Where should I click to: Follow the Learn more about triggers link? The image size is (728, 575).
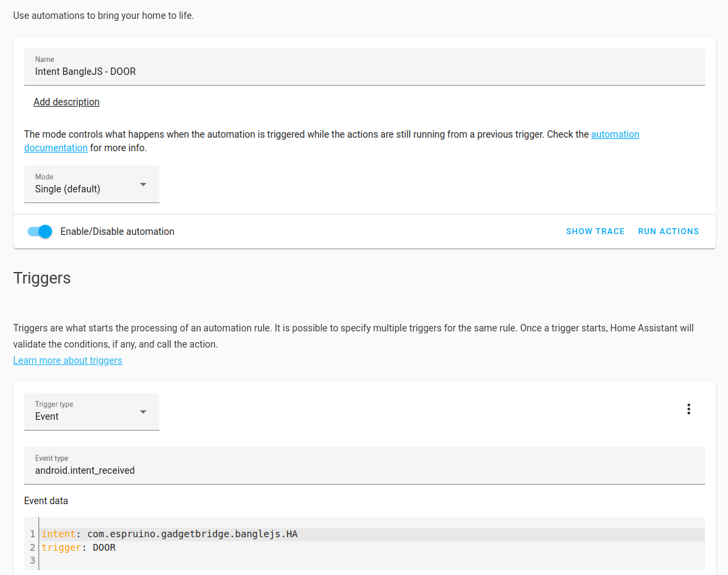click(68, 360)
